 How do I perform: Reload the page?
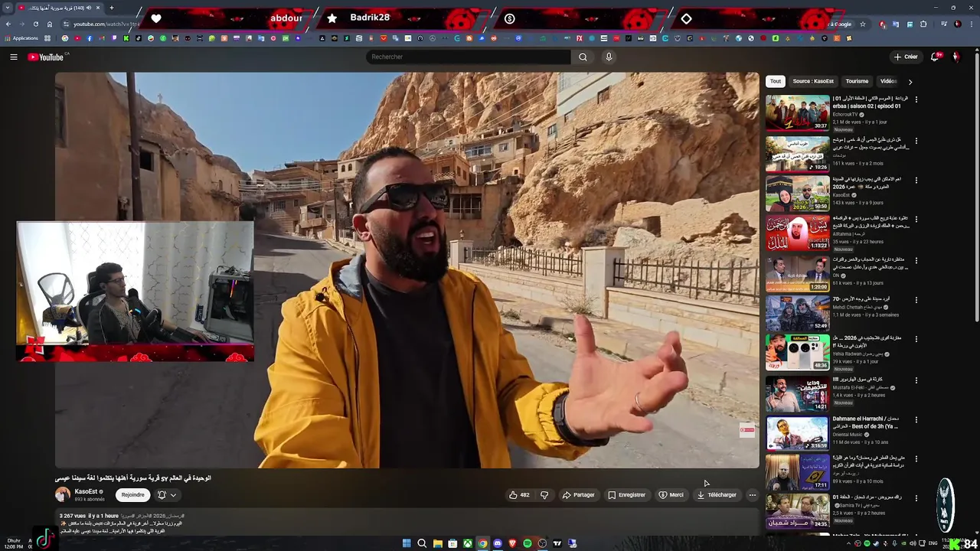35,24
